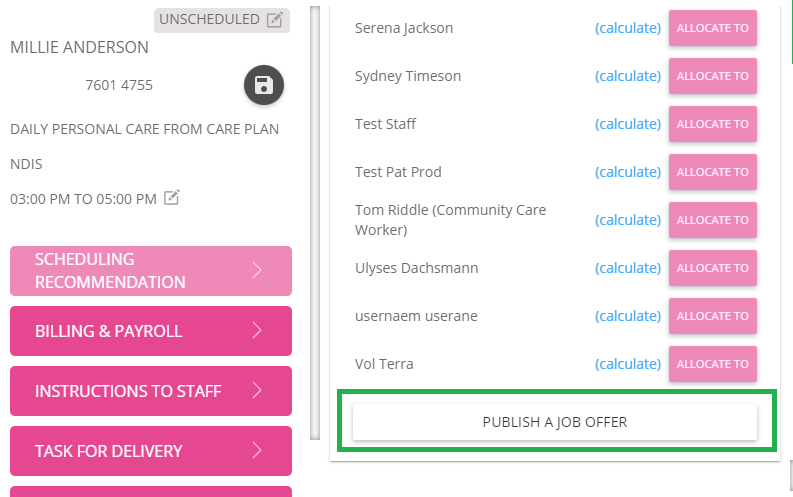Allocate shift to Tom Riddle

tap(713, 220)
